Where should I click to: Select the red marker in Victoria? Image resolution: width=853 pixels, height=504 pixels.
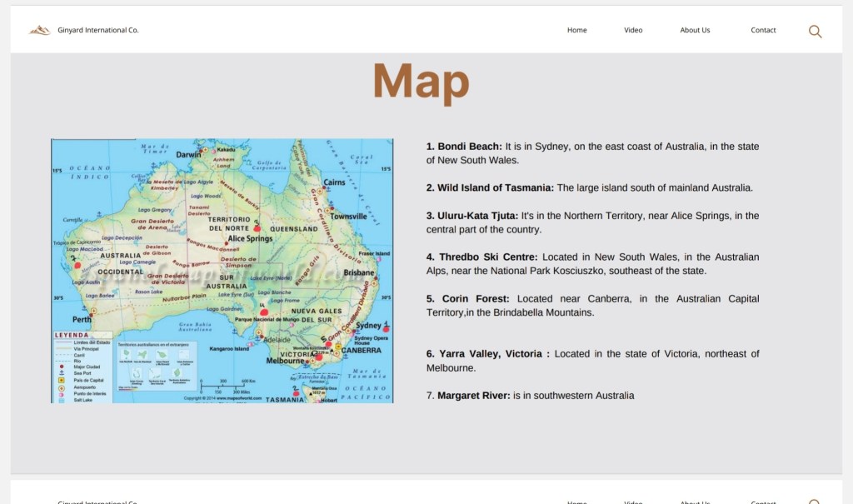click(x=317, y=356)
